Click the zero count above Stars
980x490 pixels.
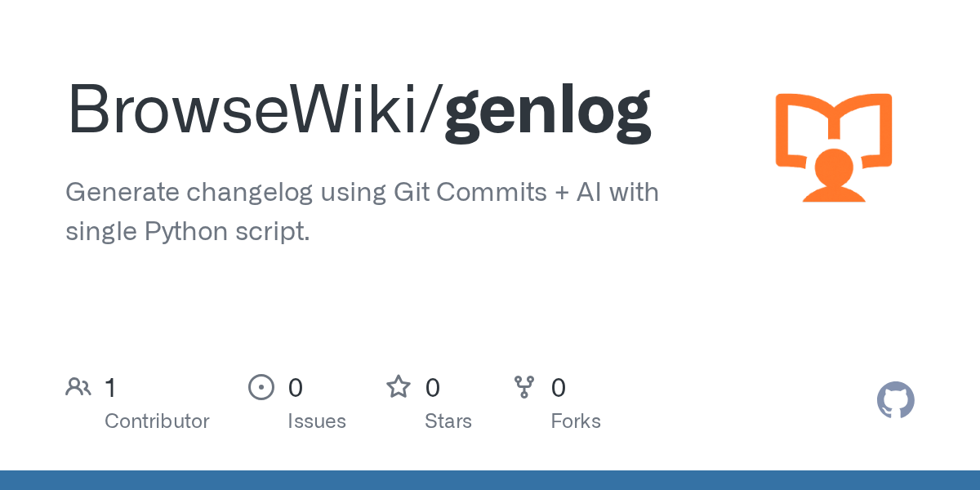(433, 388)
